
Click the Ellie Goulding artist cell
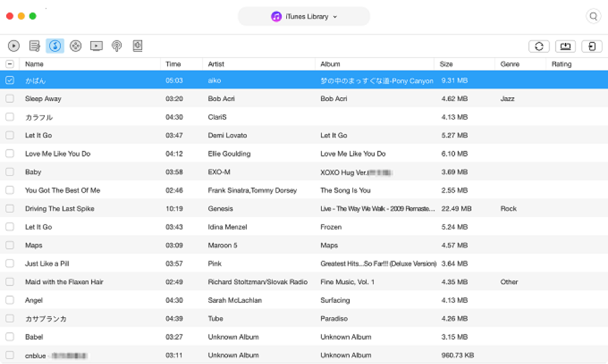tap(229, 153)
